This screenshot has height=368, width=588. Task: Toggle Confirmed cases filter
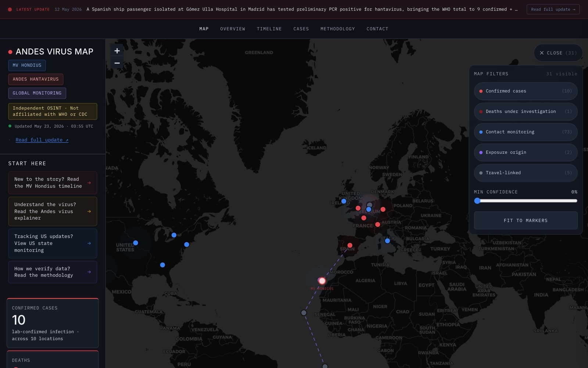click(x=526, y=91)
